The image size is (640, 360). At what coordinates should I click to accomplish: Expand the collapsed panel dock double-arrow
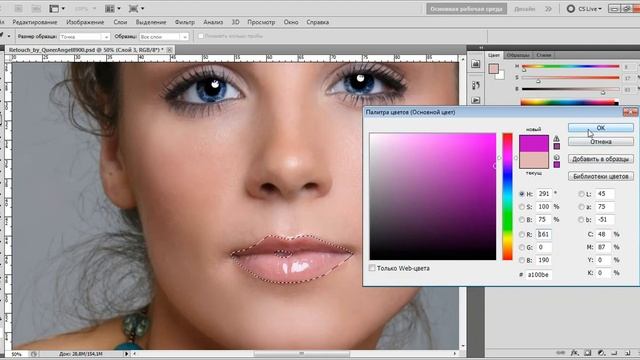480,48
